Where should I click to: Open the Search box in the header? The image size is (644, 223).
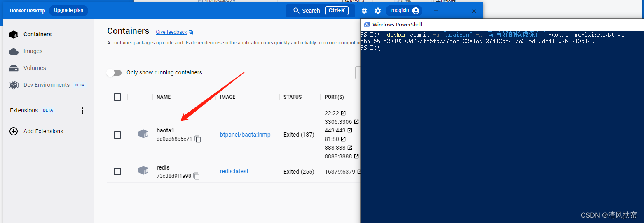[321, 11]
